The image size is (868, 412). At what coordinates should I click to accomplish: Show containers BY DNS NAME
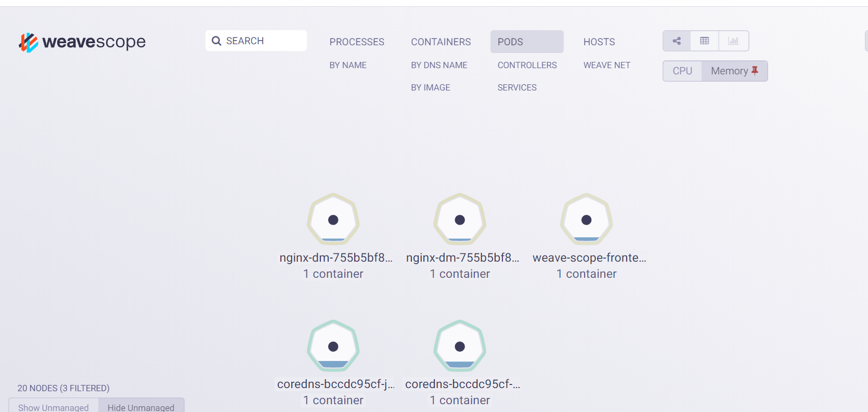point(439,65)
